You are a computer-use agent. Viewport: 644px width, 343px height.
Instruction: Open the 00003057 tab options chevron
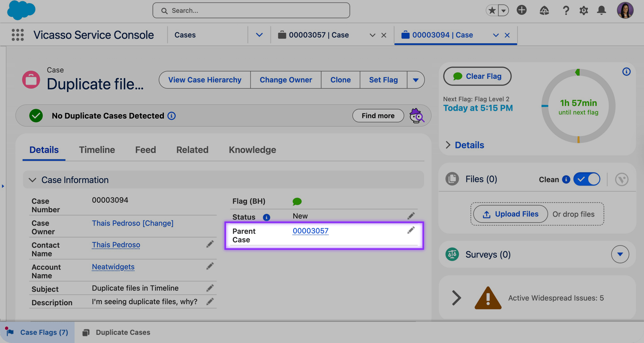tap(373, 35)
